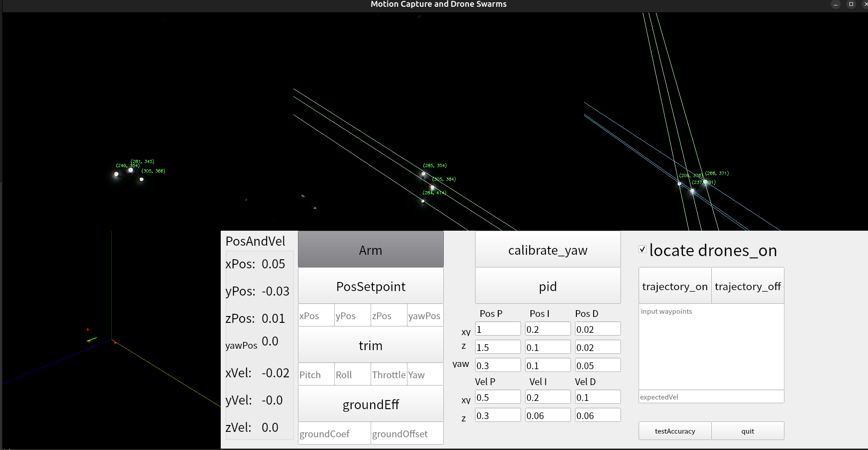Edit the Vel D z value field
This screenshot has width=868, height=450.
(x=597, y=415)
